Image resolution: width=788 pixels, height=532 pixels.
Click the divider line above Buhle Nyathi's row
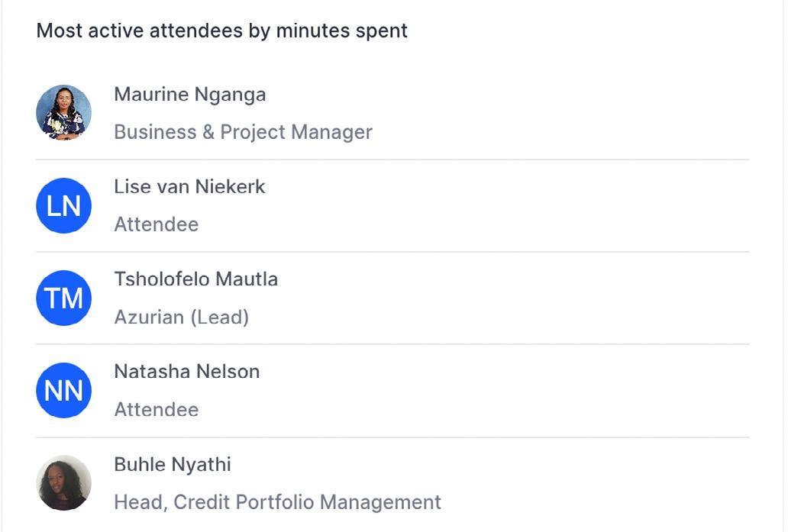click(392, 437)
